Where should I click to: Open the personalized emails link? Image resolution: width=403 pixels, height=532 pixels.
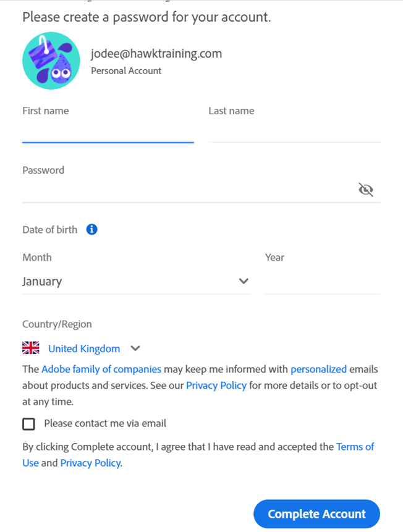pos(318,369)
